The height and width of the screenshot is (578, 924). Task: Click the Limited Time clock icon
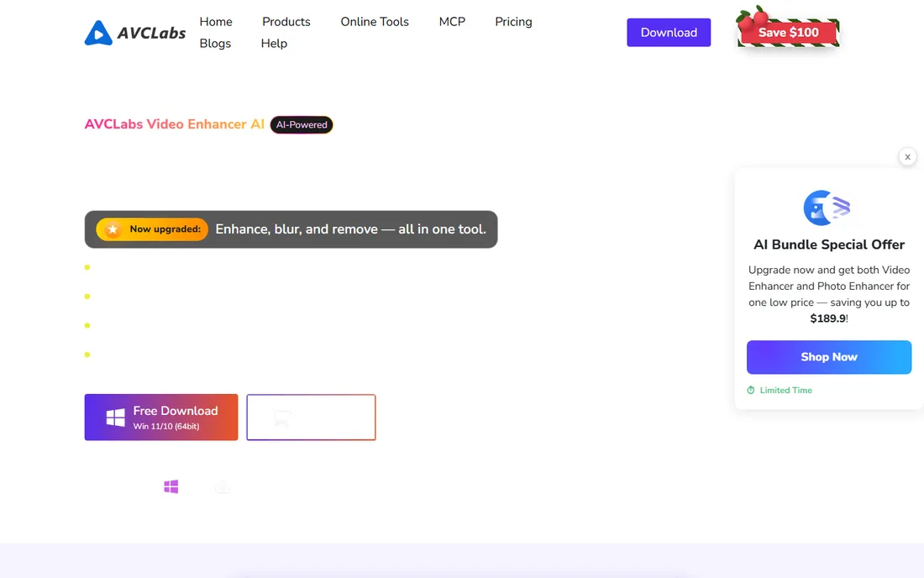[x=751, y=390]
